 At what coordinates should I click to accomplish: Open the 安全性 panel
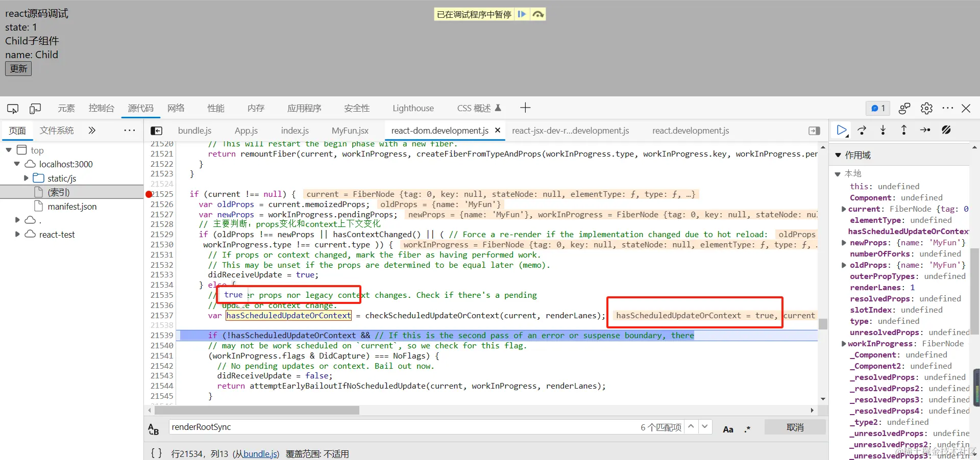[357, 108]
